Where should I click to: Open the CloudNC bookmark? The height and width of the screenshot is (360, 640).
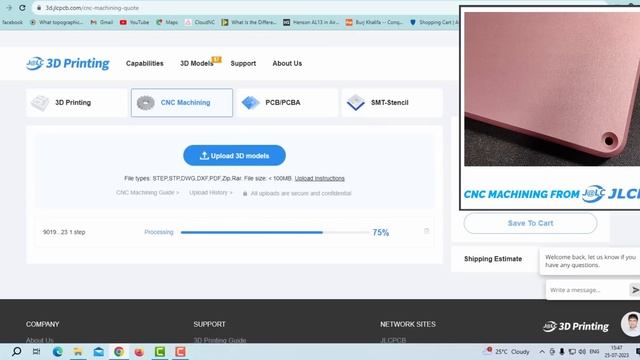coord(200,22)
